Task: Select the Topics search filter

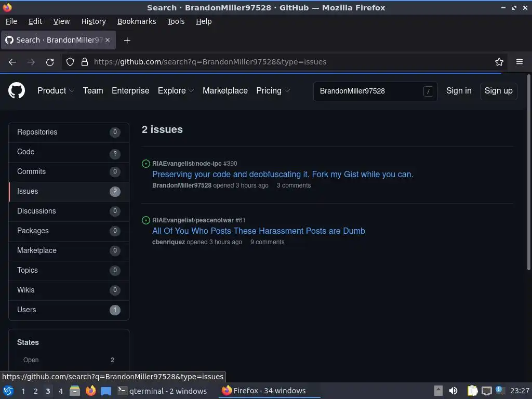Action: point(69,270)
